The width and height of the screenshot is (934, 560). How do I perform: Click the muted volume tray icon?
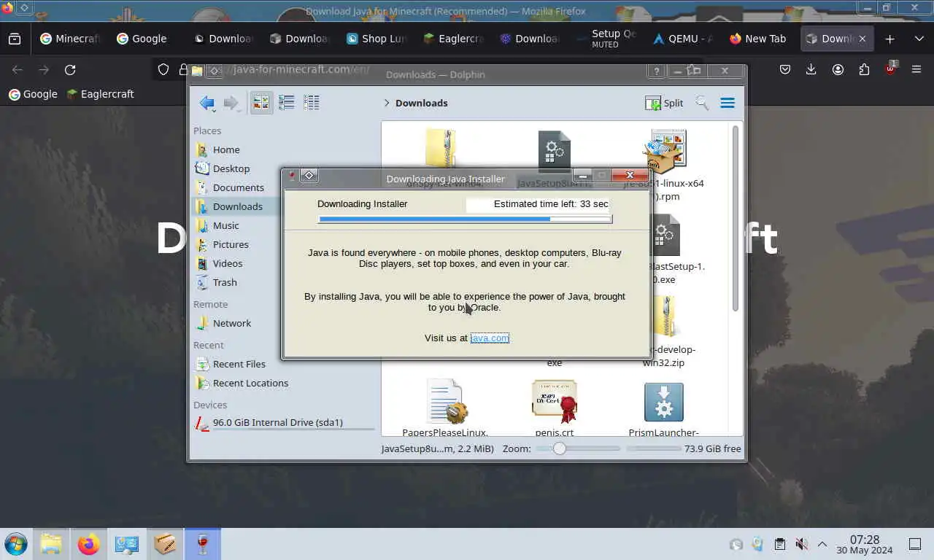coord(801,544)
